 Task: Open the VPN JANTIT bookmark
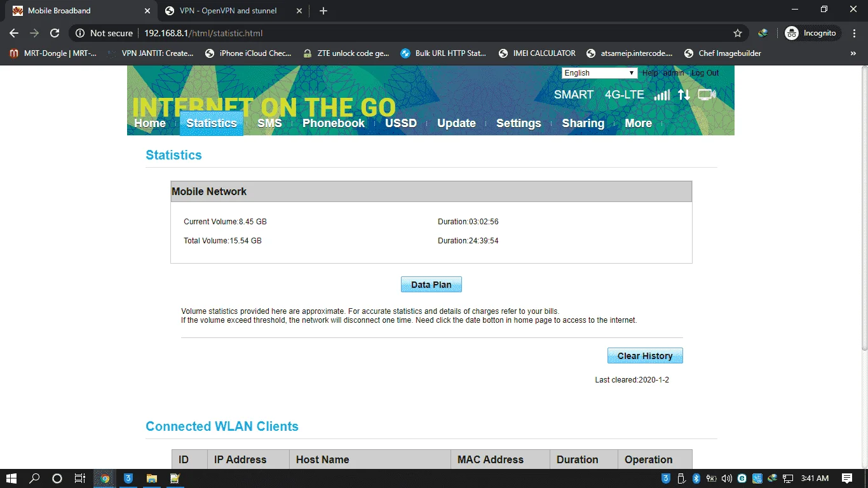point(151,53)
